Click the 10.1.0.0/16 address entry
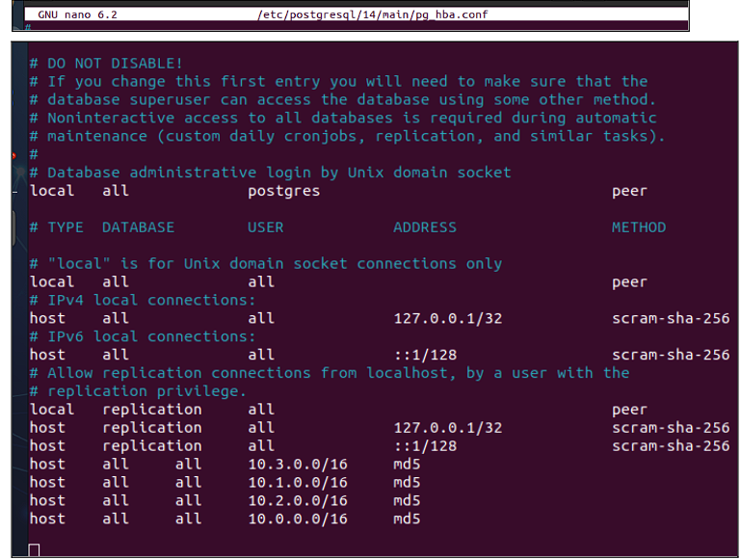This screenshot has width=741, height=560. [298, 483]
